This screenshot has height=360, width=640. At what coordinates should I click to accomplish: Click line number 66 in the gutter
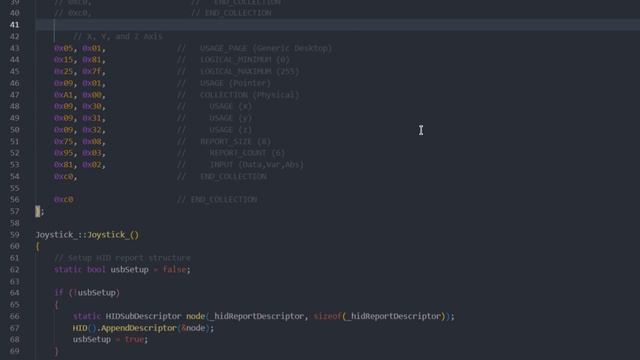[x=14, y=316]
